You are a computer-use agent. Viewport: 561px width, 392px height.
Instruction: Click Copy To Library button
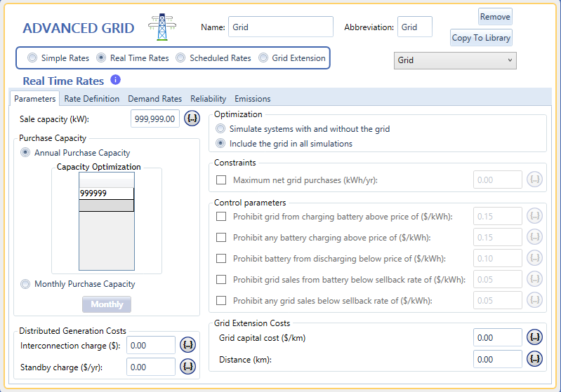point(481,38)
